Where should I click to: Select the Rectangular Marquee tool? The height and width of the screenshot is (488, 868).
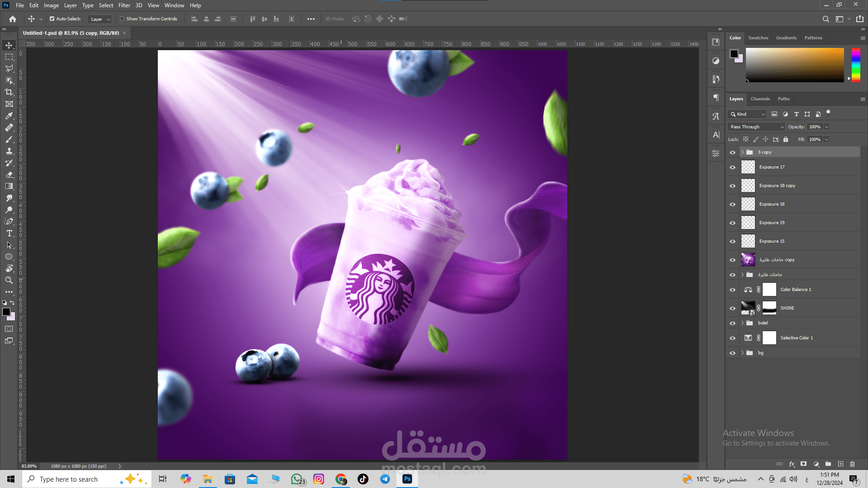click(x=9, y=57)
